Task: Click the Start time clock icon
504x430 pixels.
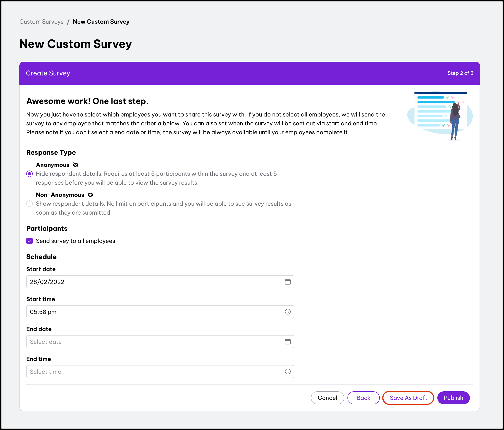Action: (x=287, y=312)
